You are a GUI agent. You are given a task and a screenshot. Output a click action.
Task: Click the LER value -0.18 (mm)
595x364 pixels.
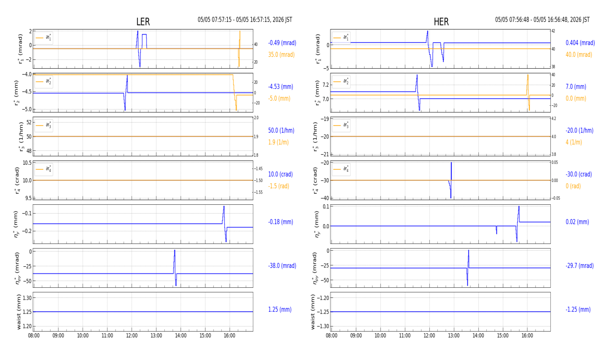[x=280, y=222]
